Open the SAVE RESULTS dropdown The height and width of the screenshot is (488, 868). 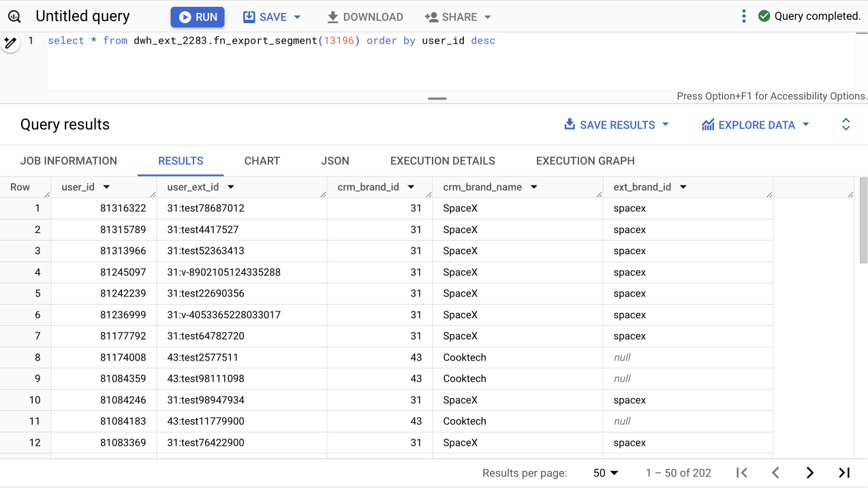click(x=617, y=125)
